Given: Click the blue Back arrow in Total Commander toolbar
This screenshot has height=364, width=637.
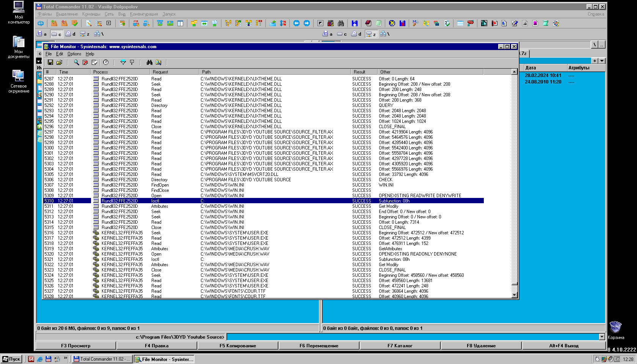Looking at the screenshot, I should click(297, 23).
